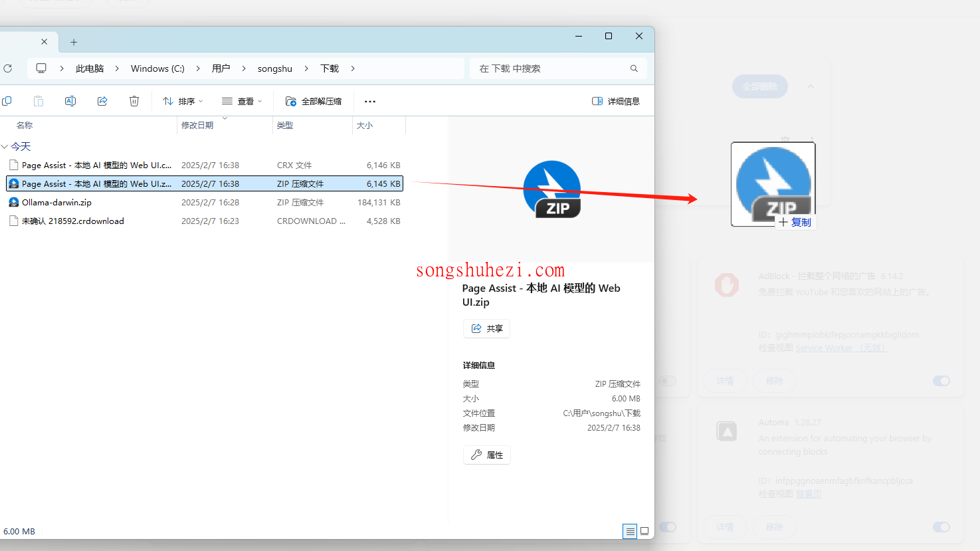Sort by the 修改日期 column header
The image size is (980, 551).
197,125
